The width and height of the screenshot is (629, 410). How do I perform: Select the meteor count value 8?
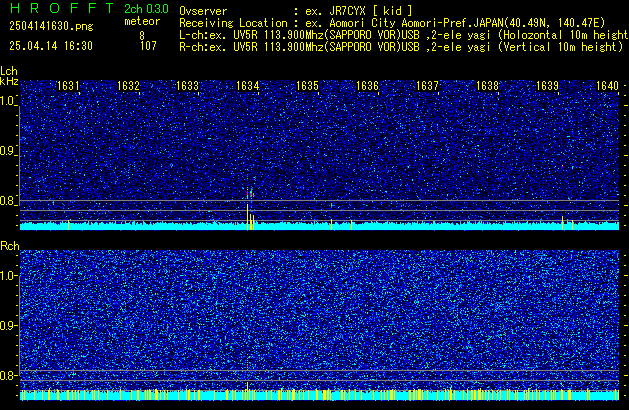[x=142, y=36]
